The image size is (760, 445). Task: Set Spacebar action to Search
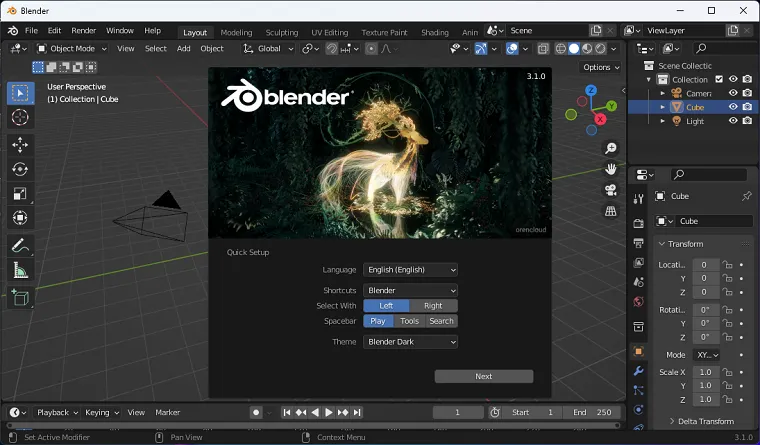tap(442, 321)
